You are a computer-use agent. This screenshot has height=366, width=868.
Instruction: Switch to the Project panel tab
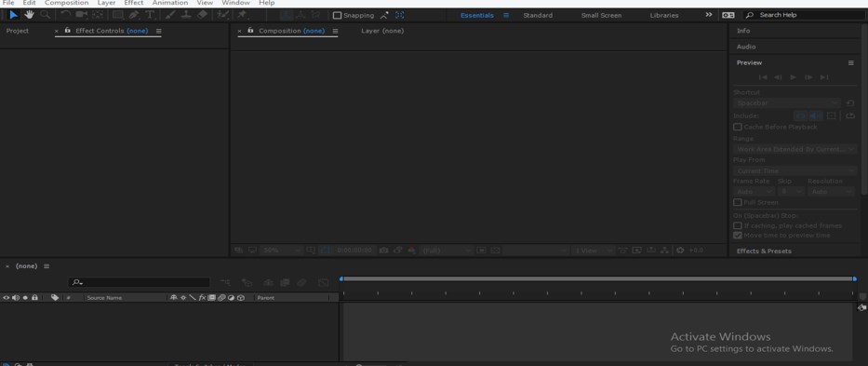click(17, 31)
